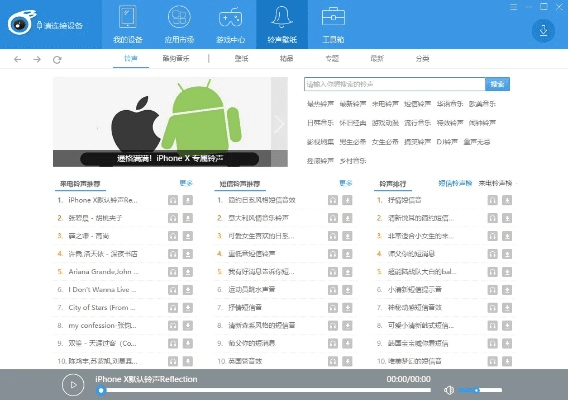Go forward with the right arrow

point(37,59)
